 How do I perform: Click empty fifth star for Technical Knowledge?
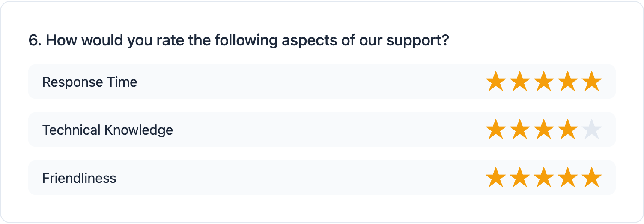tap(592, 130)
